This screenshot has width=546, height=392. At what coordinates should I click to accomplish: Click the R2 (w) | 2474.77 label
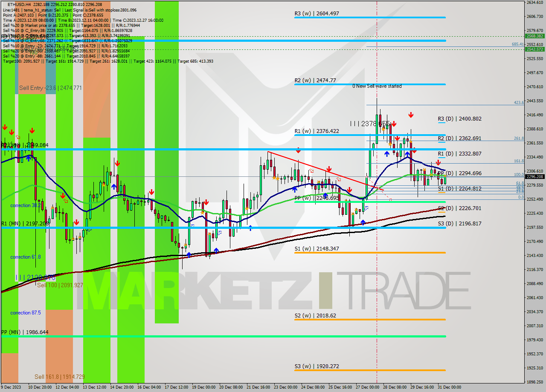coord(315,80)
